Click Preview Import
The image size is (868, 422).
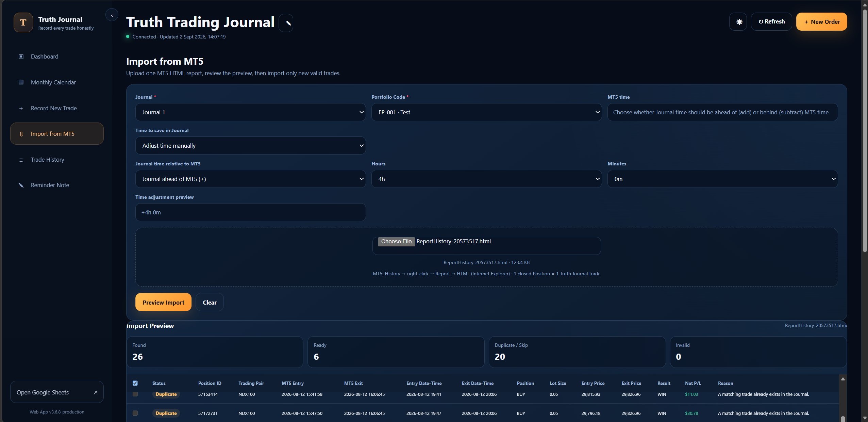coord(163,302)
